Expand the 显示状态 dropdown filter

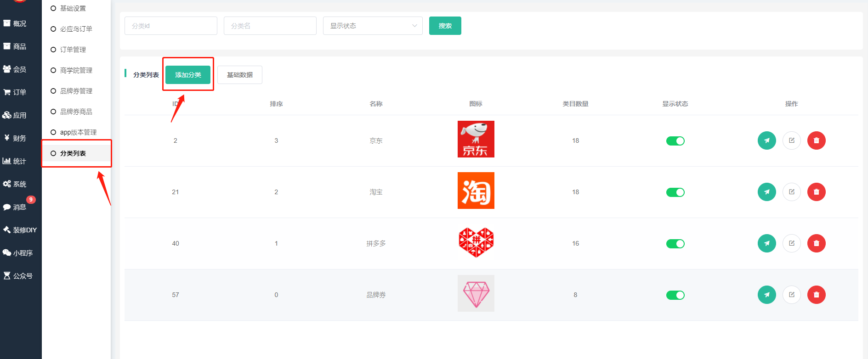pos(372,26)
